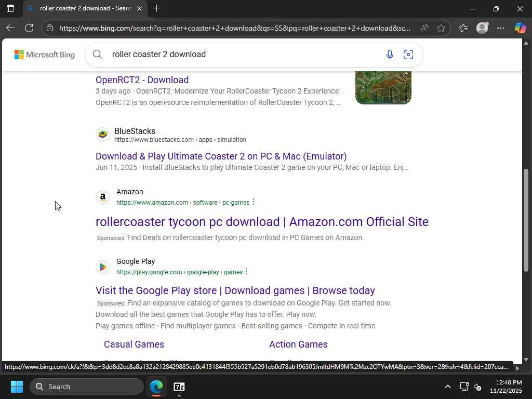
Task: Open the muted volume tray icon
Action: (477, 387)
